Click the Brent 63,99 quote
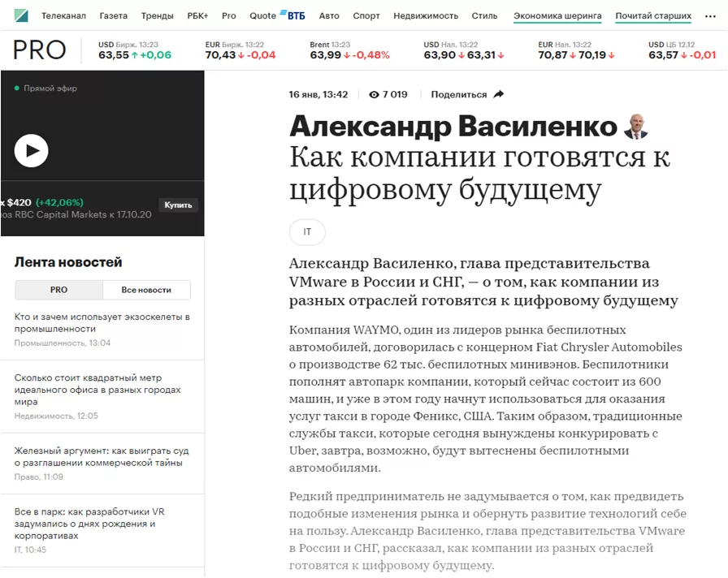728x578 pixels. pyautogui.click(x=349, y=50)
